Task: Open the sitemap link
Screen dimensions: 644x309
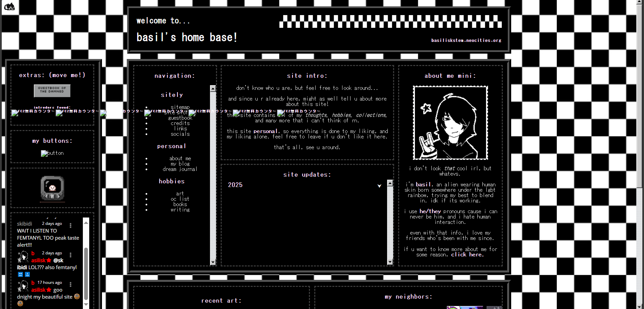Action: [x=180, y=107]
